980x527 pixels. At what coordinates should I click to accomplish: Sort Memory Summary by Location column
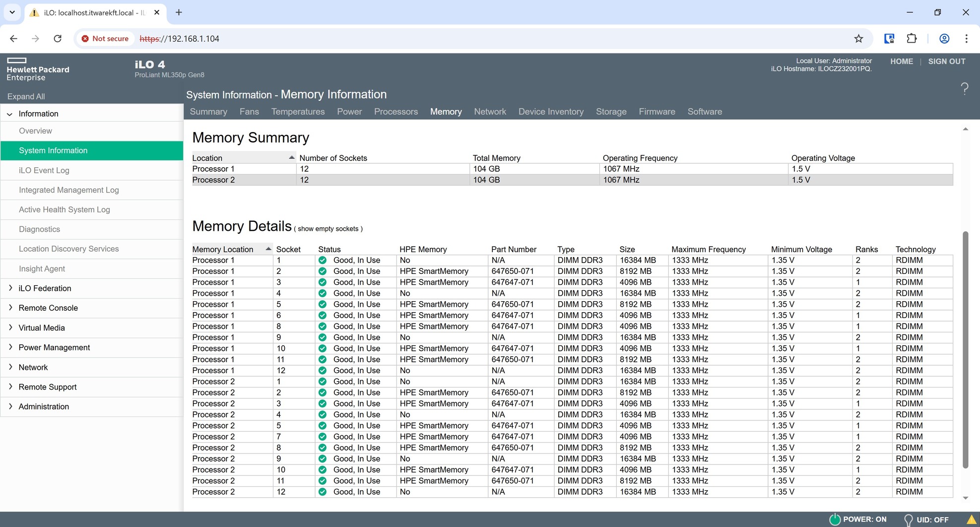point(244,158)
